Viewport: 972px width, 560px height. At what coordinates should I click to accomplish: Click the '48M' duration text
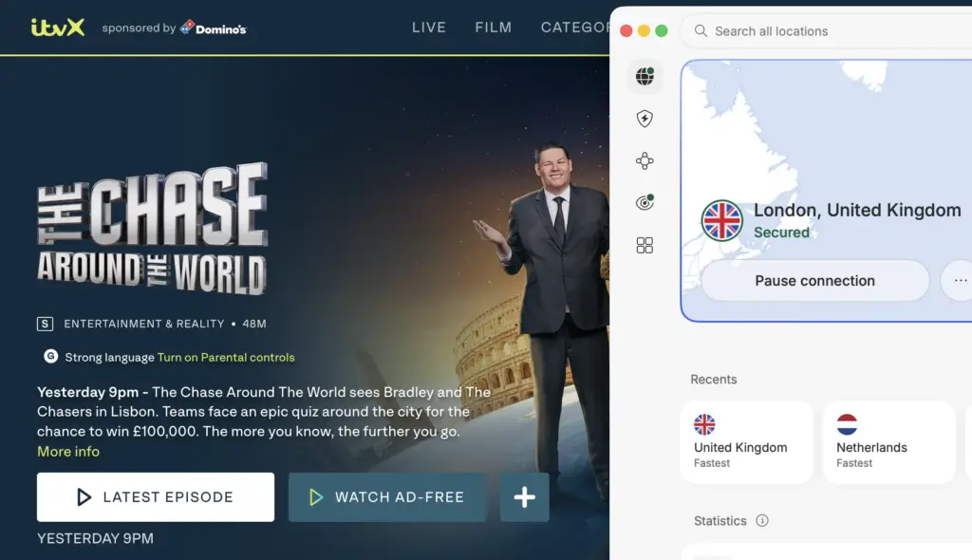point(254,324)
